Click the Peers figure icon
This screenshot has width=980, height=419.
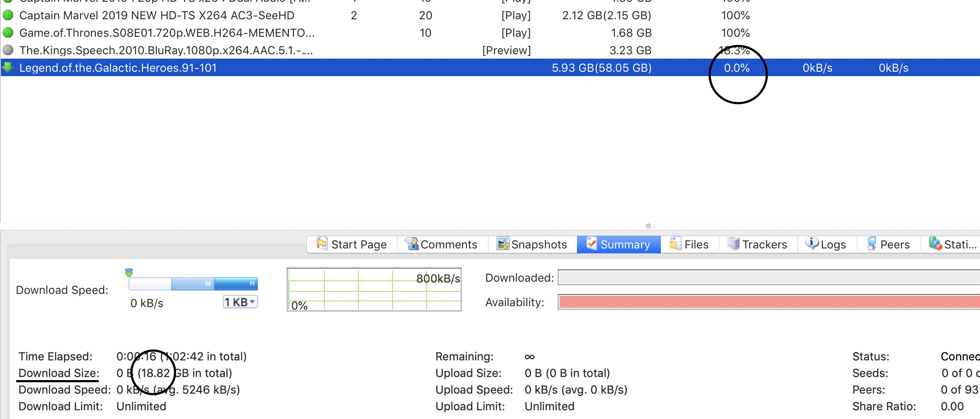click(x=872, y=244)
